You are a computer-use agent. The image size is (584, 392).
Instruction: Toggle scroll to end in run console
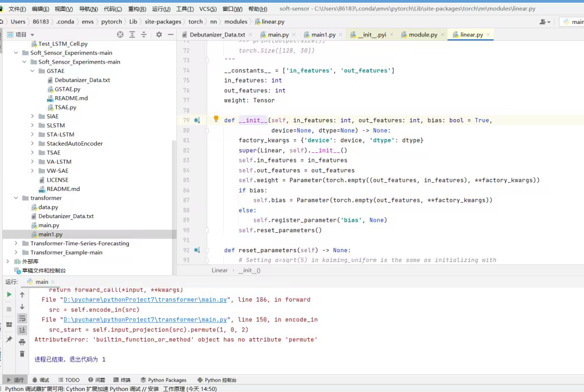pos(22,330)
